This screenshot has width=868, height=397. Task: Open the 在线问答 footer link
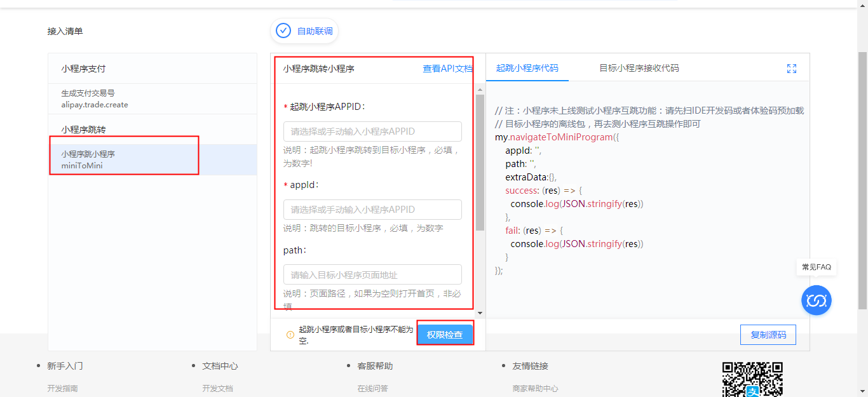[372, 388]
